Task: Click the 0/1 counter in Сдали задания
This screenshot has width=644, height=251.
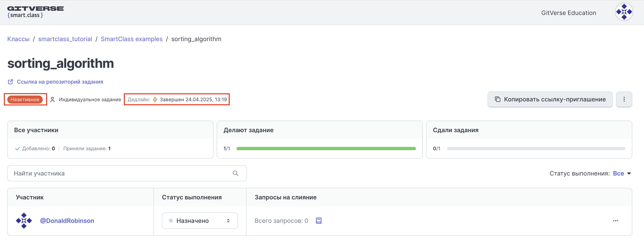Action: pos(437,149)
